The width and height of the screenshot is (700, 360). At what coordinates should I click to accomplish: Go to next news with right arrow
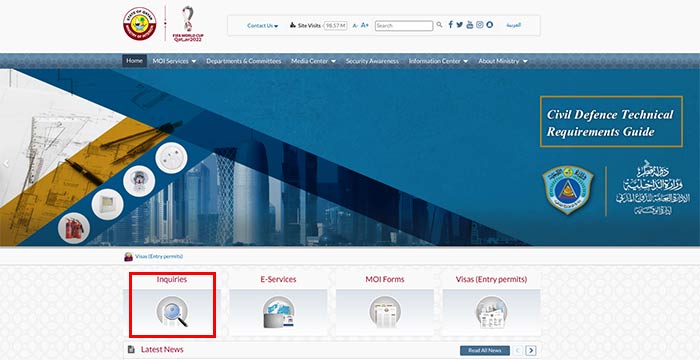pos(531,351)
